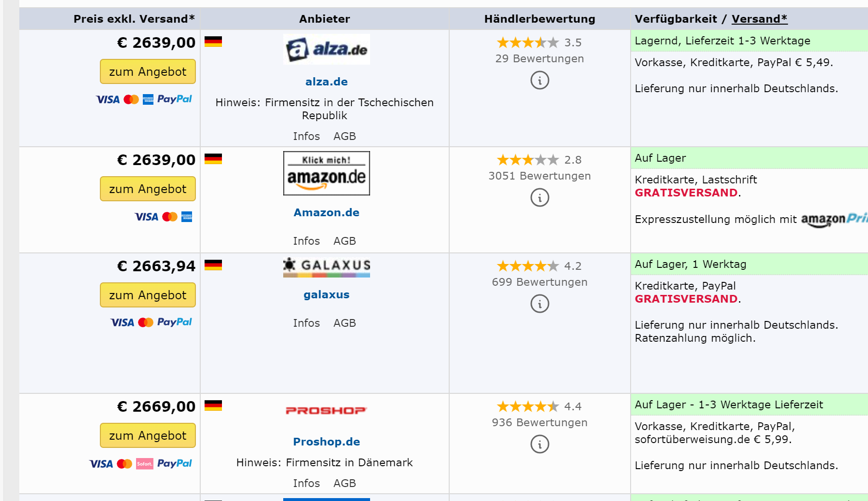Click the Galaxus shop logo
The width and height of the screenshot is (868, 501).
click(326, 267)
